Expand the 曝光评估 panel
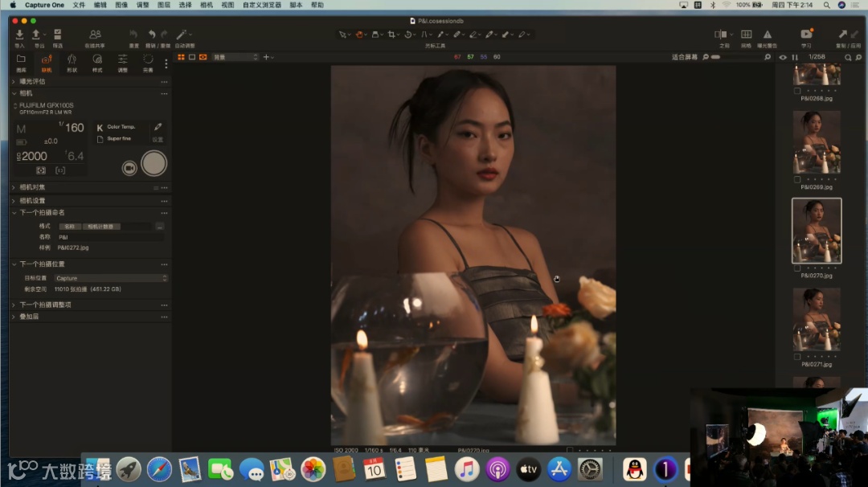Viewport: 868px width, 487px height. click(x=14, y=81)
